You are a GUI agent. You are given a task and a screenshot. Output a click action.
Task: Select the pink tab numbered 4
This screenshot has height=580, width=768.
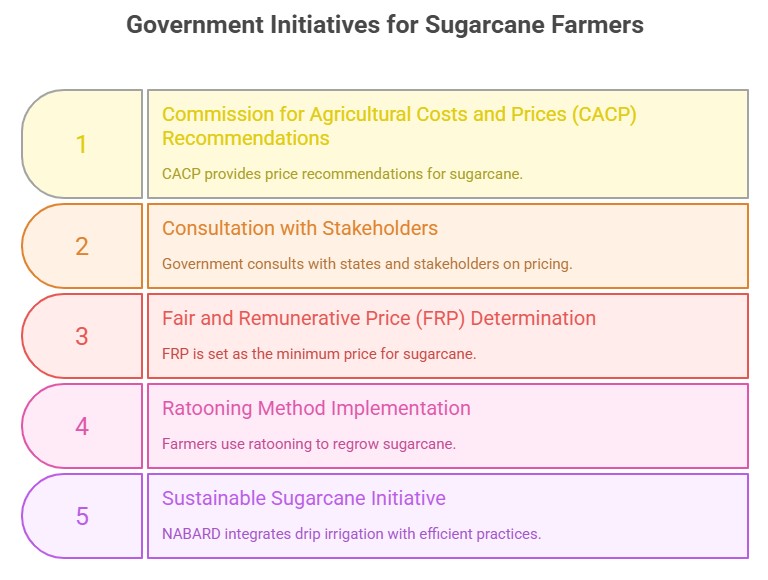tap(82, 426)
